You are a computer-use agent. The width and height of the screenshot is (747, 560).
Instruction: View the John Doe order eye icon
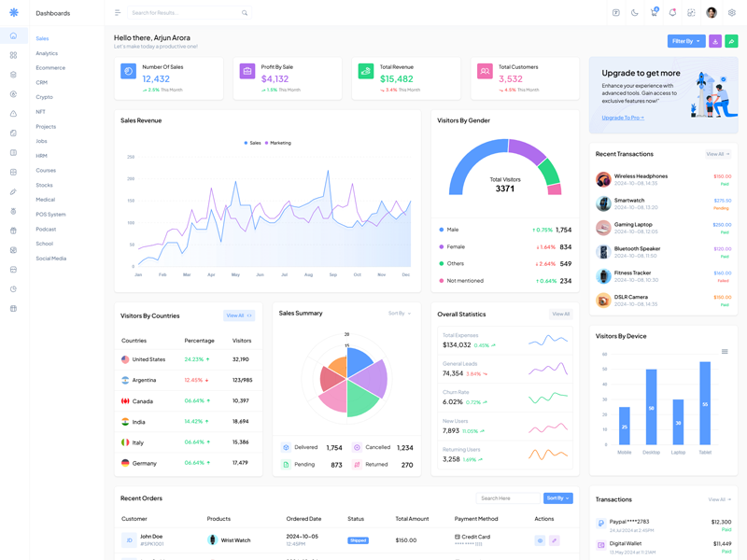[x=540, y=540]
